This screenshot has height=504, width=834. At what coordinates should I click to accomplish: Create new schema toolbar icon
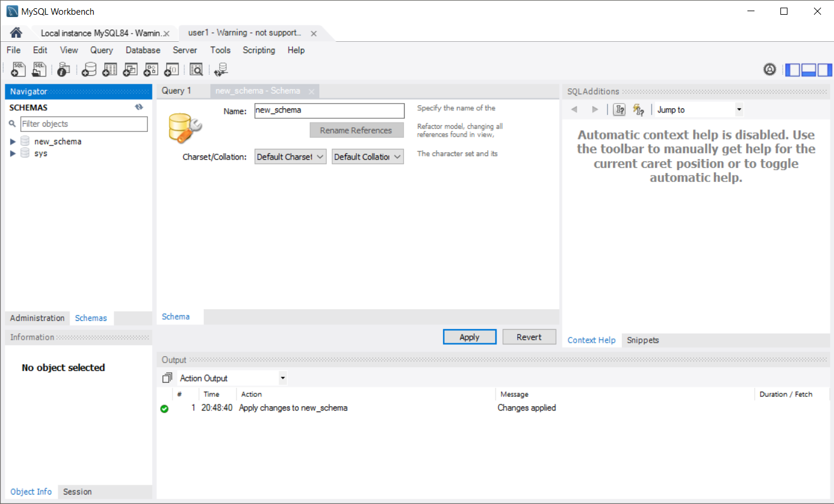[89, 69]
